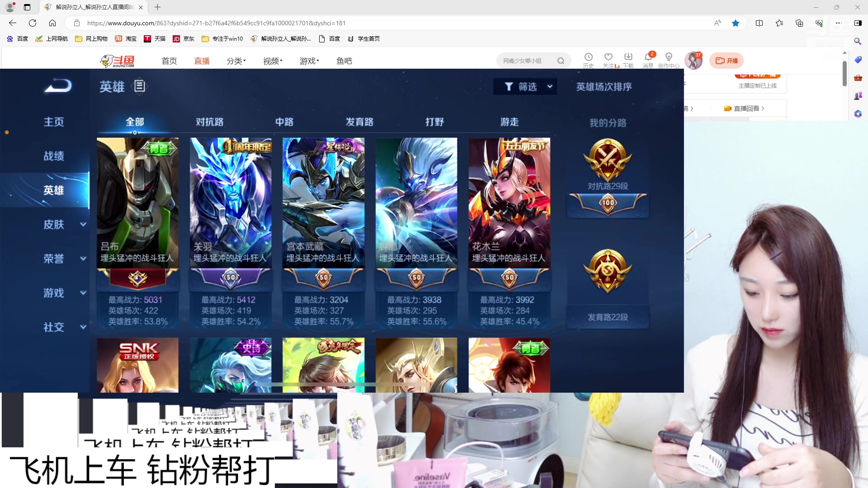Viewport: 868px width, 488px height.
Task: Open the 专注于win10 bookmark folder
Action: pos(222,39)
